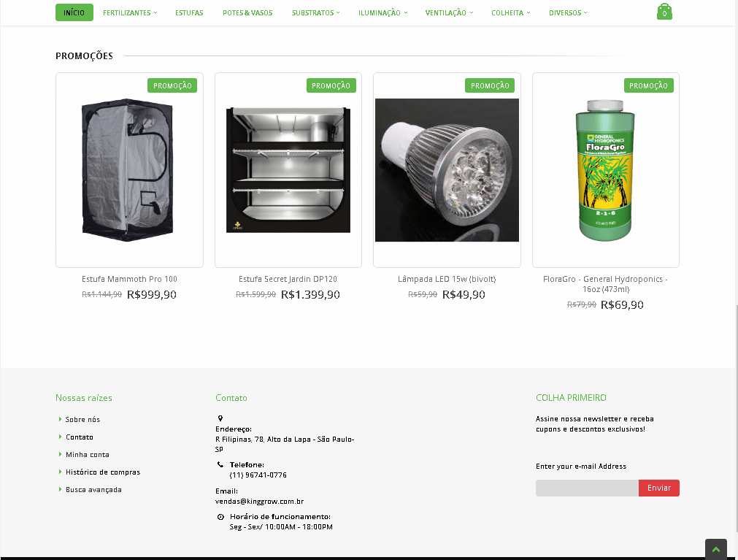This screenshot has width=738, height=560.
Task: Click the arrow bullet beside Sobre nós
Action: [61, 419]
